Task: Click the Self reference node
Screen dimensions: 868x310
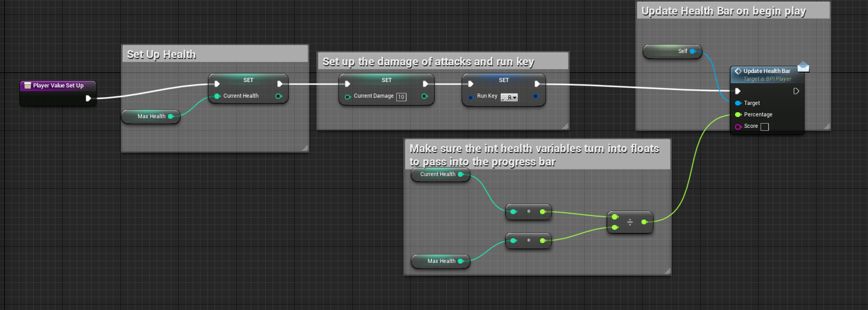Action: [672, 51]
